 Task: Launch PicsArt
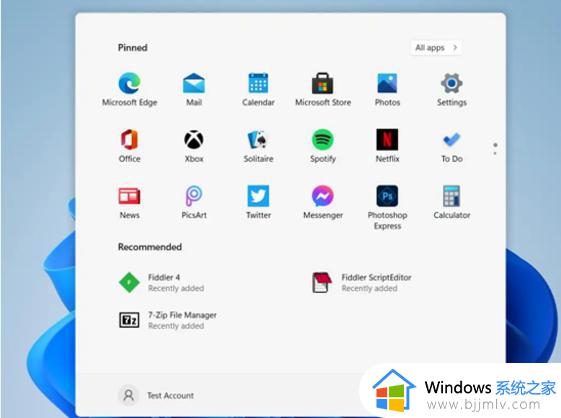[x=194, y=202]
